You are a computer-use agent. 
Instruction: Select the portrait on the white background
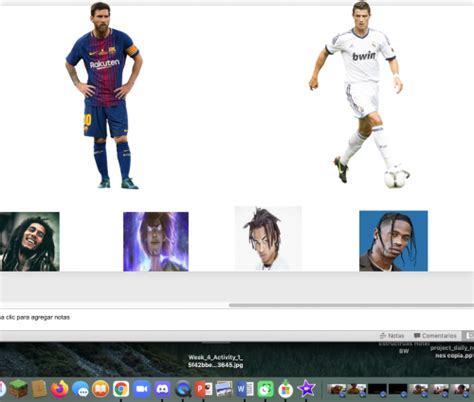[x=268, y=238]
